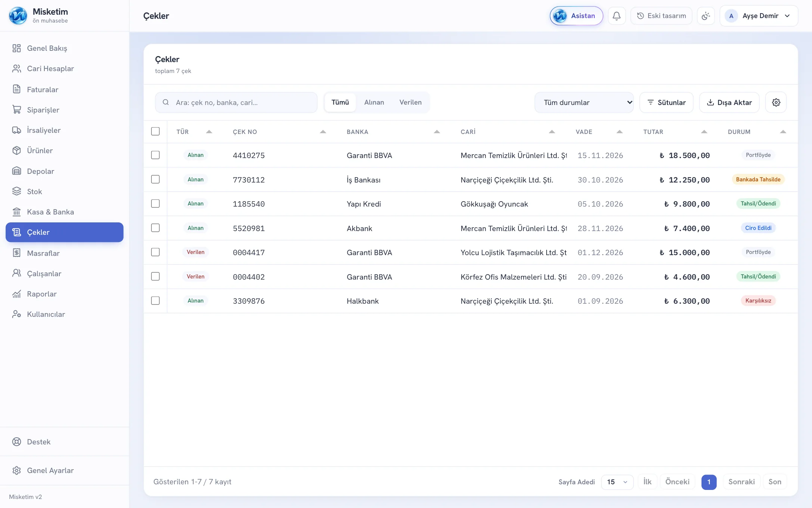Click the Karşılıksız status badge
Viewport: 812px width, 508px height.
click(x=758, y=301)
